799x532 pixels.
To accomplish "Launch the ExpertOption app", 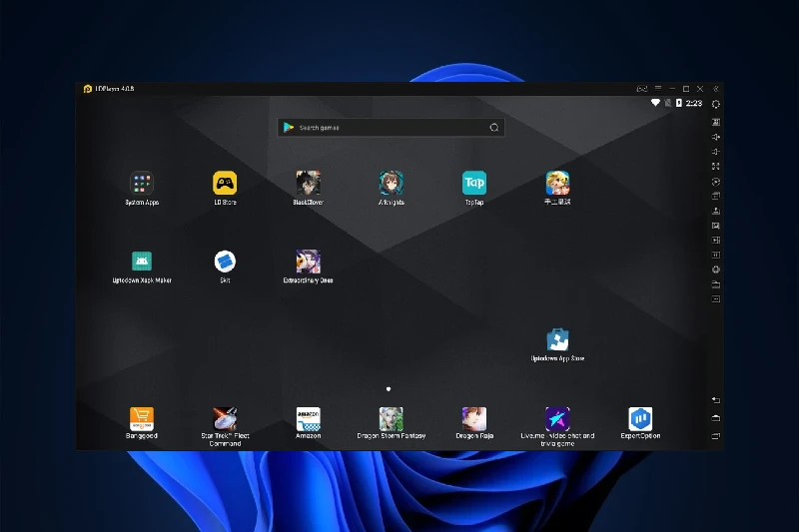I will pos(640,419).
